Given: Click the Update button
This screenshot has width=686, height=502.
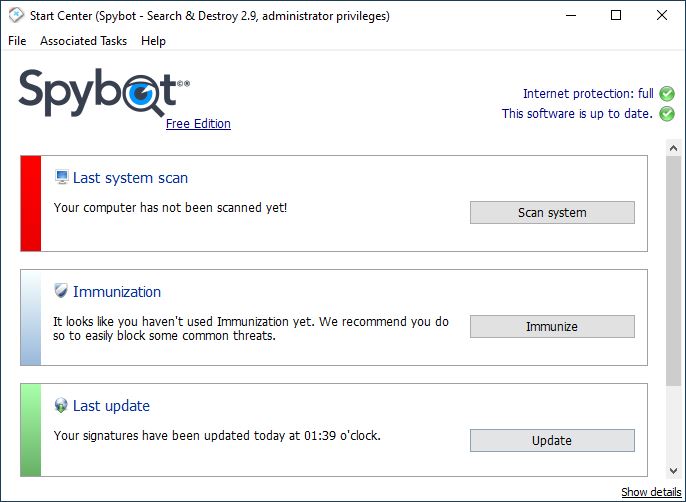Looking at the screenshot, I should (552, 440).
